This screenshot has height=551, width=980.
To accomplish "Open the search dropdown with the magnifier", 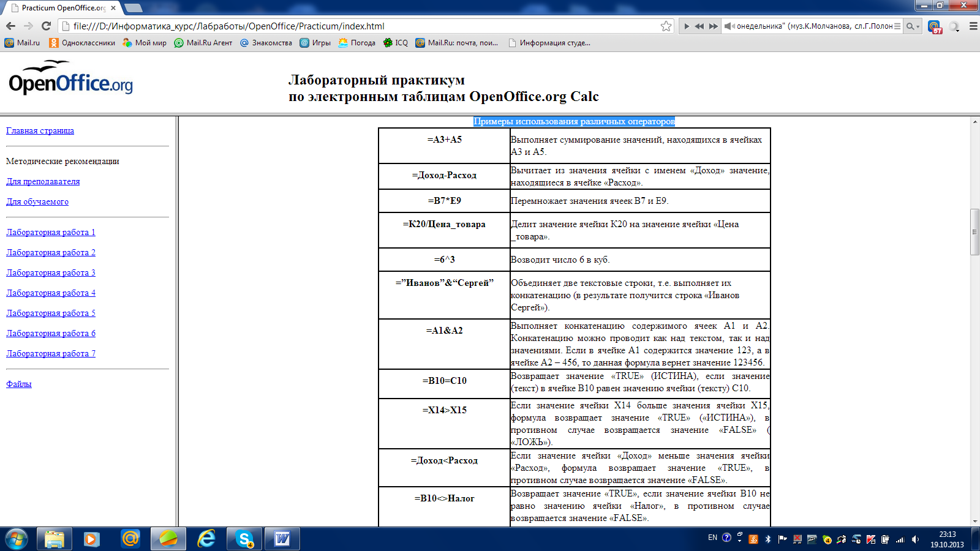I will [x=913, y=26].
